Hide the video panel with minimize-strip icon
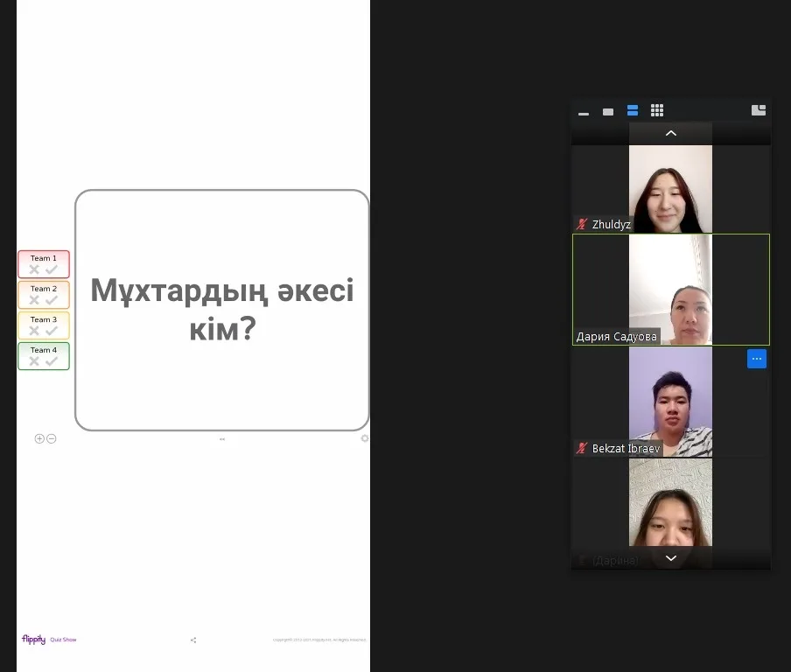Image resolution: width=791 pixels, height=672 pixels. [x=584, y=111]
